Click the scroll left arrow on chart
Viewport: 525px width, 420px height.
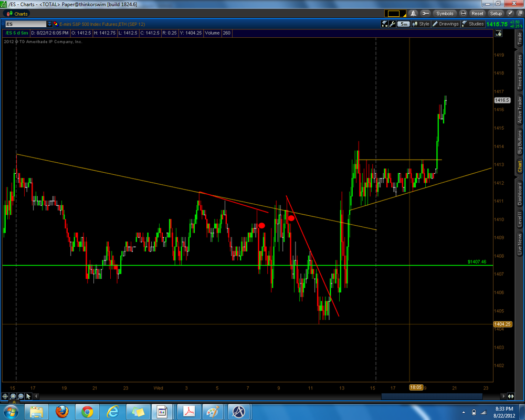tap(36, 396)
